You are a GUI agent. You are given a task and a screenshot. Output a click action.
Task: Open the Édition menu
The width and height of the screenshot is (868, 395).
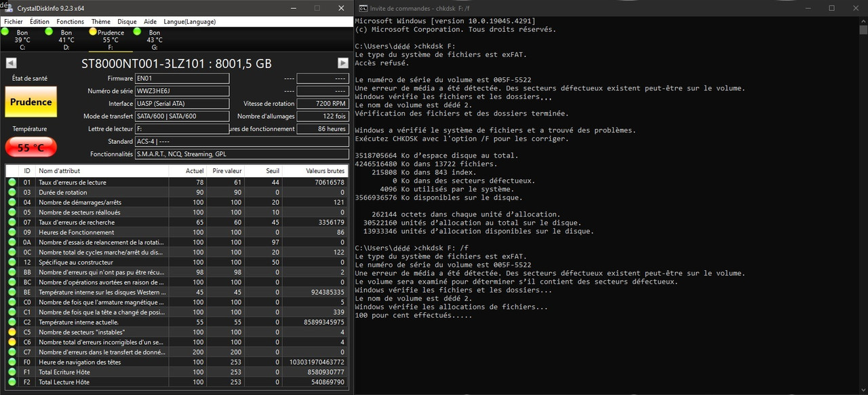tap(39, 22)
